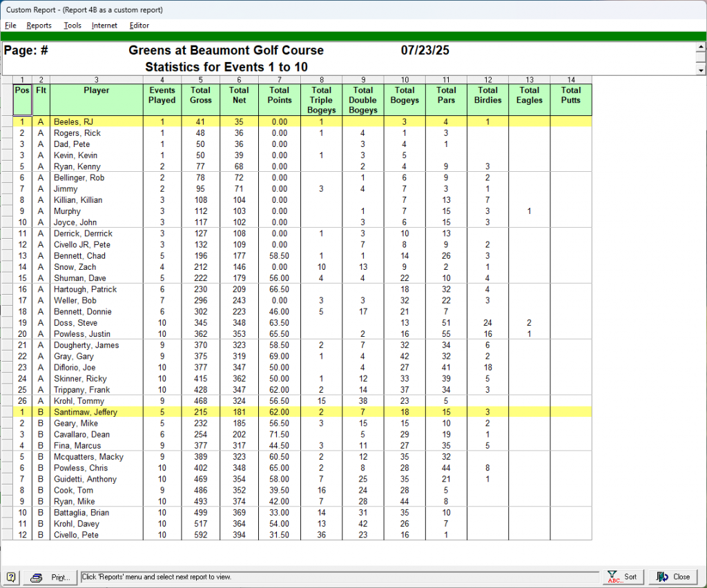The image size is (707, 588).
Task: Select the Total Gross column header
Action: coord(200,95)
